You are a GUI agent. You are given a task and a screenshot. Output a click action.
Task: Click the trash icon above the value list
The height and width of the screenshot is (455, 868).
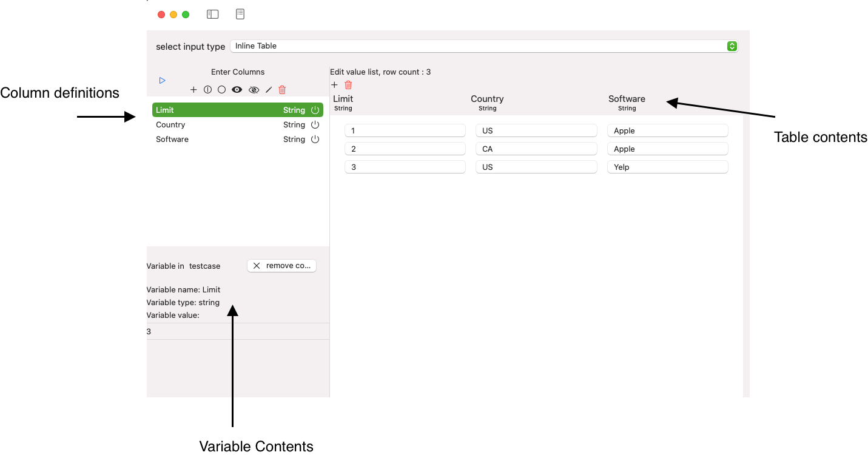(348, 85)
